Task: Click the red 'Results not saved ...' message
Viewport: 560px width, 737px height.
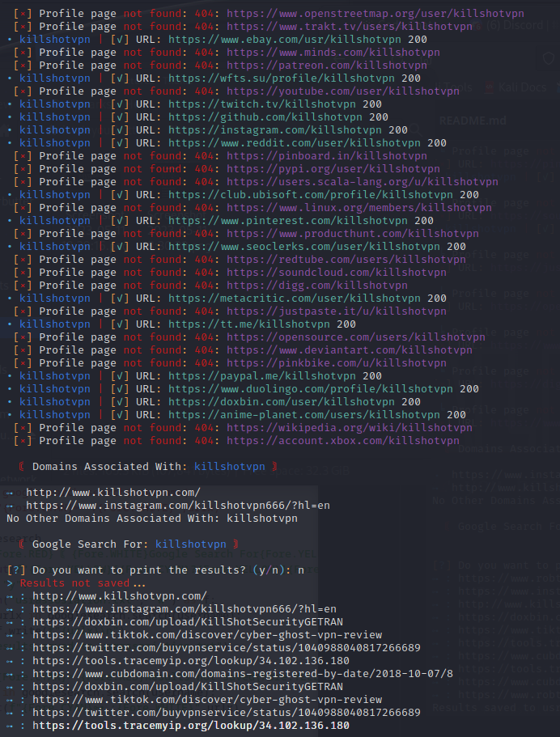Action: (83, 582)
